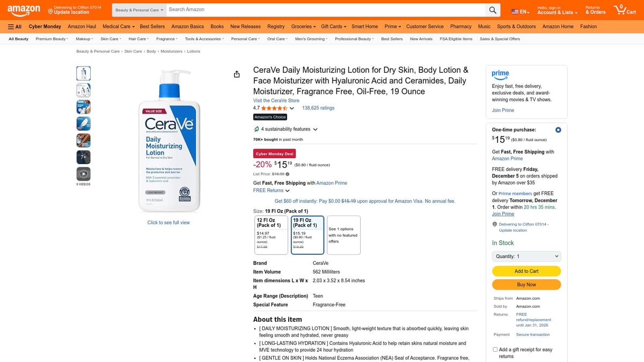
Task: Click the Add to Cart button
Action: [526, 271]
